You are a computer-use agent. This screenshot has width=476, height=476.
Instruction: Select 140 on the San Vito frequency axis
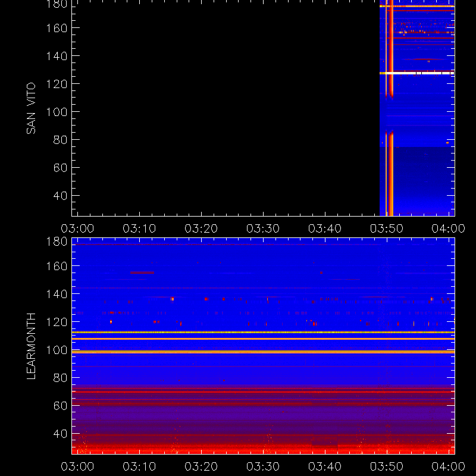pyautogui.click(x=57, y=56)
